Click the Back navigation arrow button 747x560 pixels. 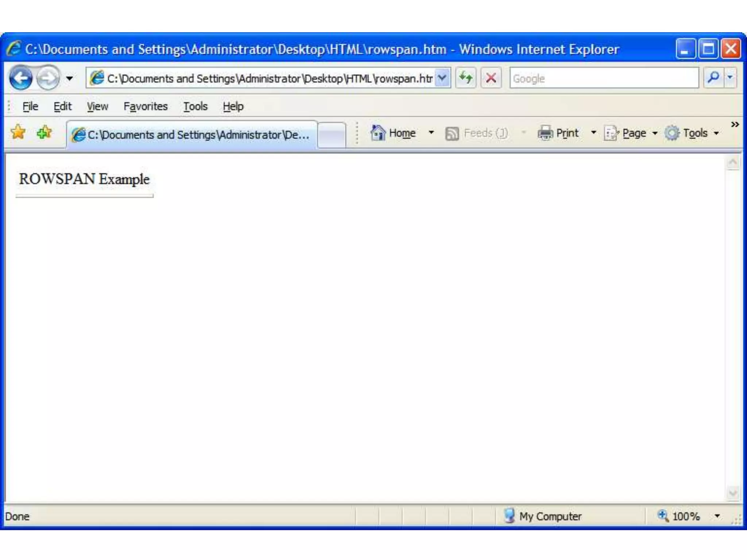21,78
